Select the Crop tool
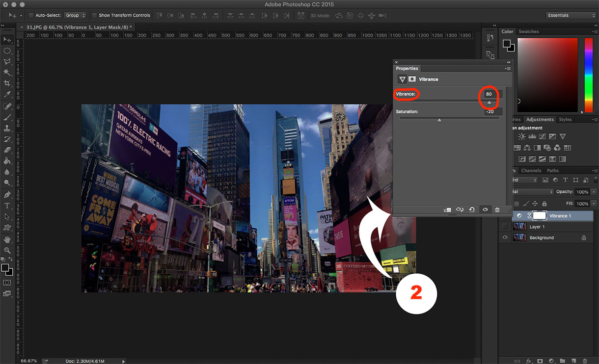Image resolution: width=599 pixels, height=364 pixels. point(7,83)
